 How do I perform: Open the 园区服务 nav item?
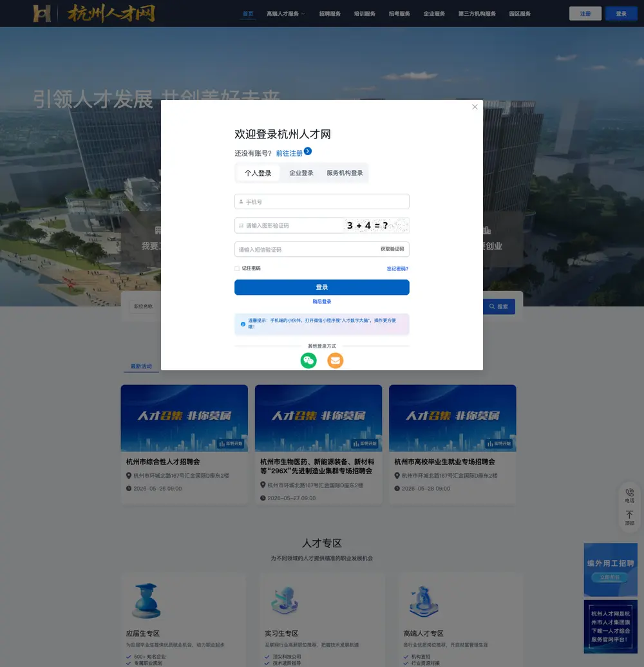click(520, 14)
